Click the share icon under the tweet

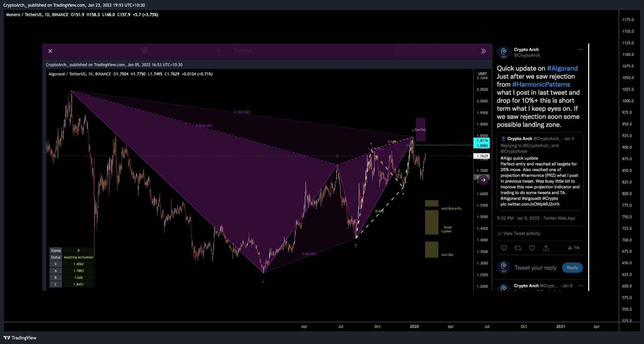pyautogui.click(x=546, y=248)
